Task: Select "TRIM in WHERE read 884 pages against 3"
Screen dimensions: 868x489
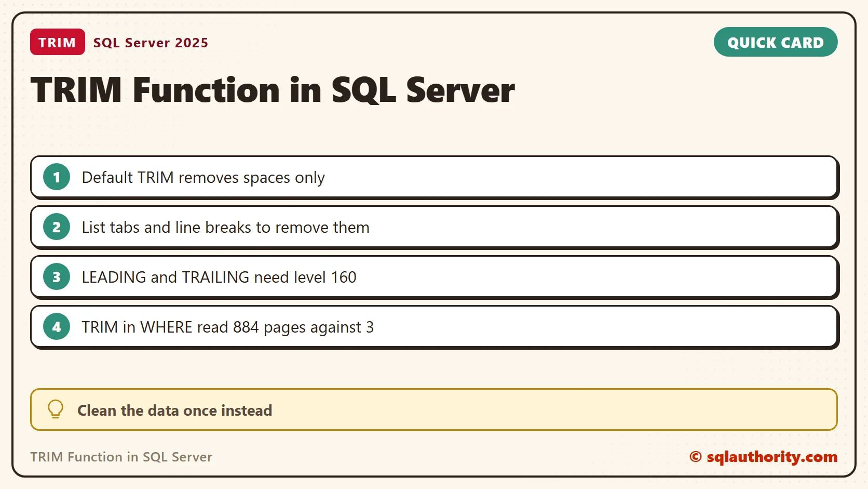Action: (227, 327)
